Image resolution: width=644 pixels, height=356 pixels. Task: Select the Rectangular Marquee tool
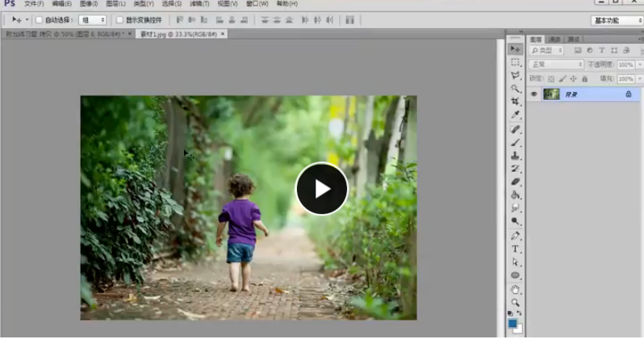515,62
